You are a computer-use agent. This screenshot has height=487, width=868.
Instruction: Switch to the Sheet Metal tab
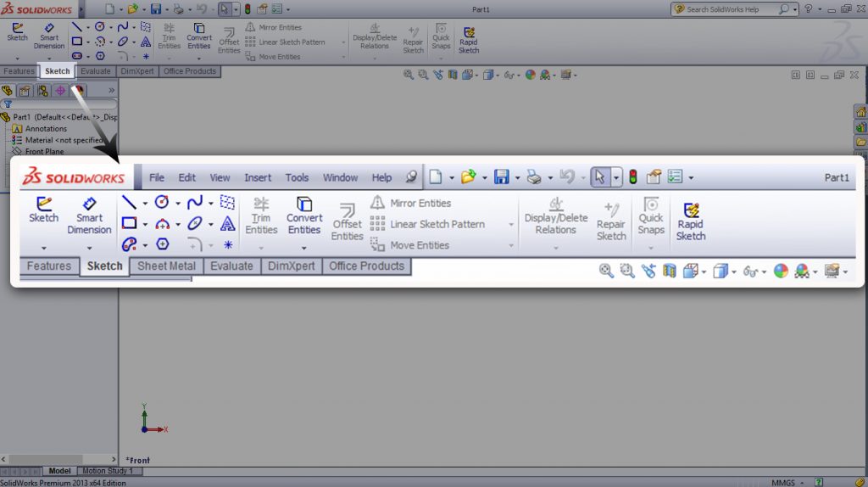pos(167,266)
